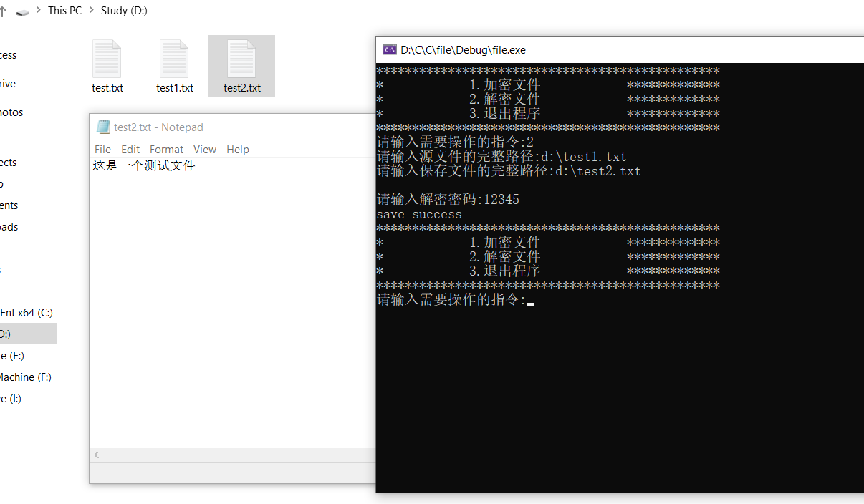
Task: Open the Help menu in Notepad
Action: [237, 149]
